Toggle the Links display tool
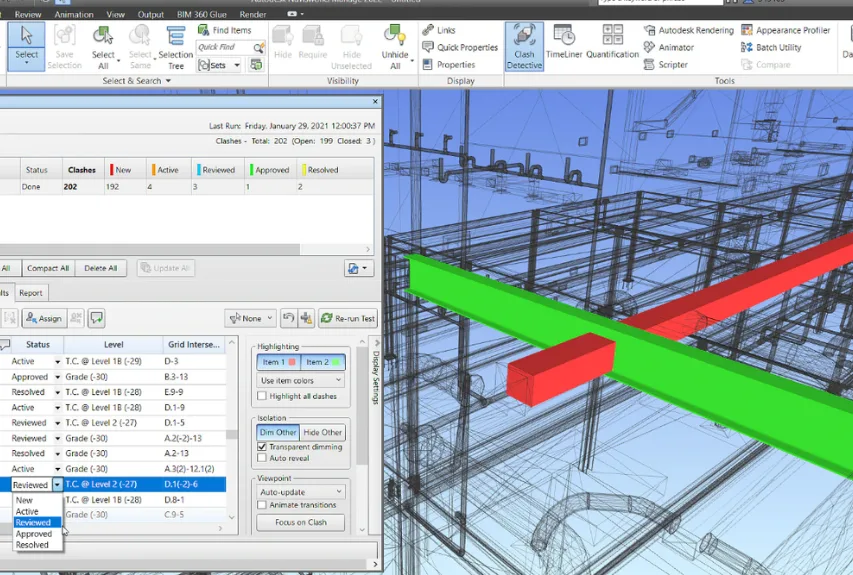The width and height of the screenshot is (853, 575). [439, 30]
